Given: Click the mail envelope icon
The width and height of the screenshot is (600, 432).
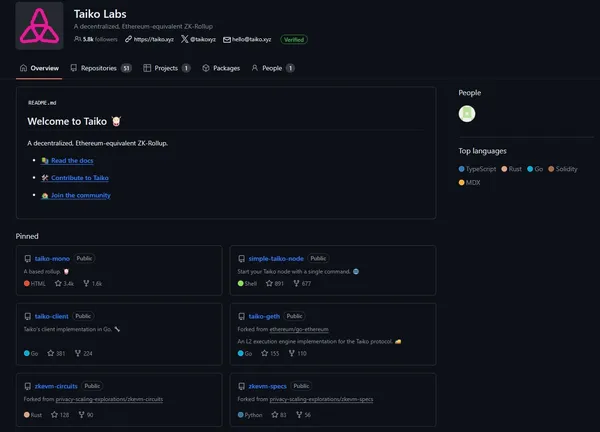Looking at the screenshot, I should [x=227, y=39].
